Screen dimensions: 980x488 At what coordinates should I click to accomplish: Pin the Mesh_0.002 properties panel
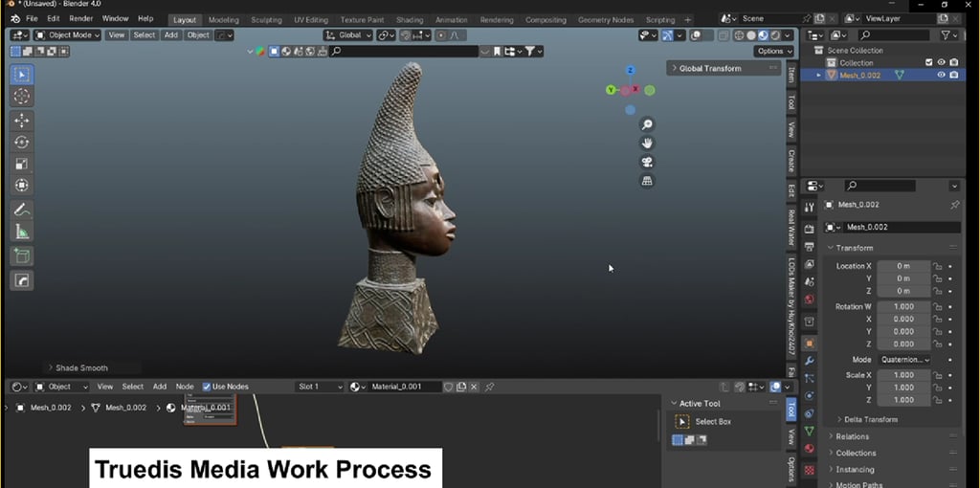click(x=954, y=205)
